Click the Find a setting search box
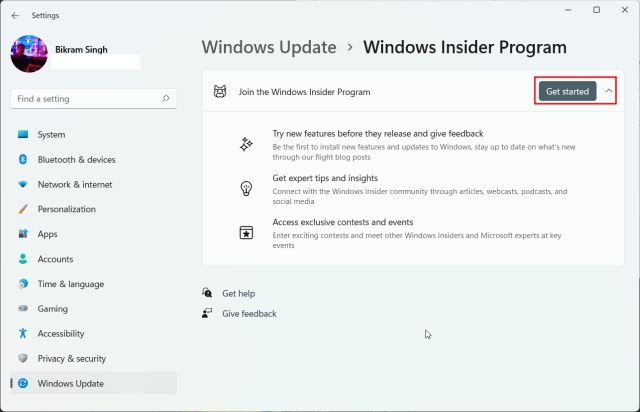Image resolution: width=640 pixels, height=412 pixels. pyautogui.click(x=93, y=99)
